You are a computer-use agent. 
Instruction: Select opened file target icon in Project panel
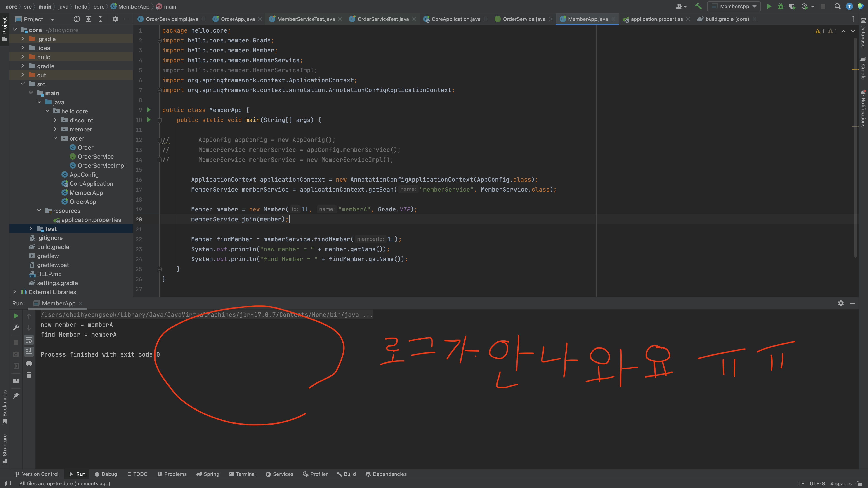pos(77,19)
